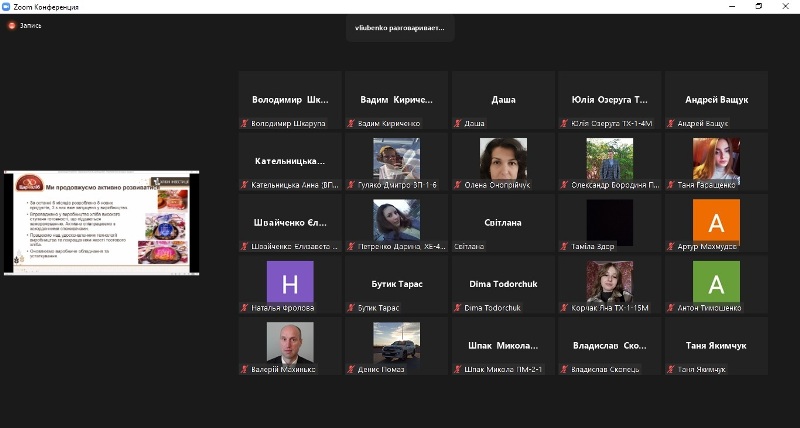Screen dimensions: 800x428
Task: Click large name 'Даша' in tile center
Action: pyautogui.click(x=503, y=100)
